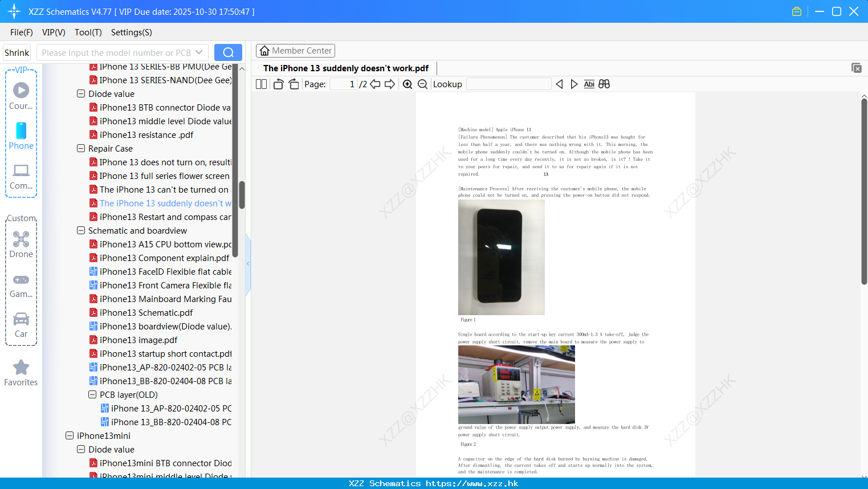Go to the next PDF page arrow
The width and height of the screenshot is (868, 489).
390,84
